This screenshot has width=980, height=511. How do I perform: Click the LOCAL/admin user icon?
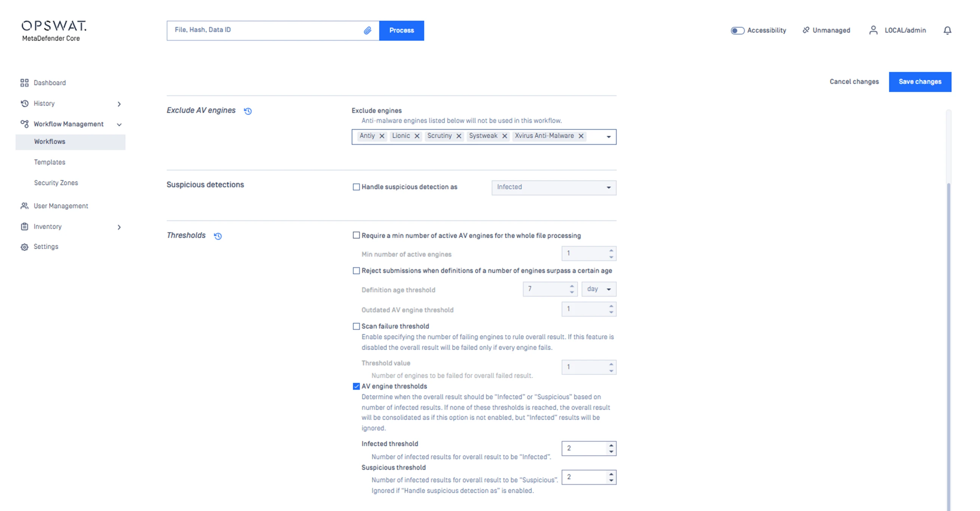tap(873, 30)
